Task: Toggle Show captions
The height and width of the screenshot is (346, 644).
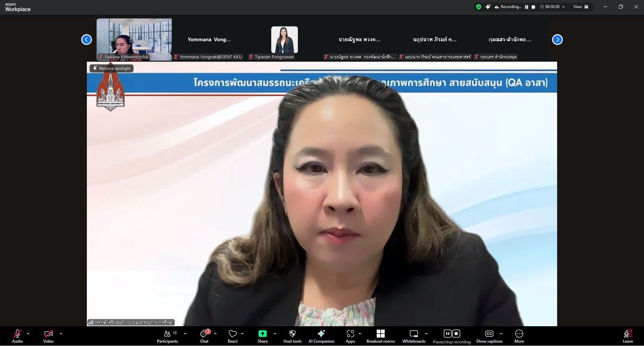Action: [489, 336]
